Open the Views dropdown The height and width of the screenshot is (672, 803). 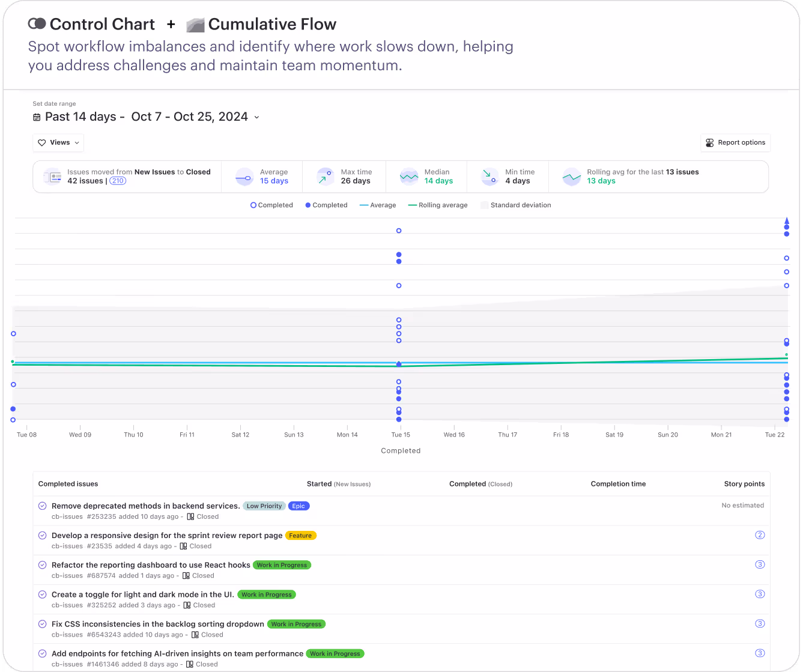(x=58, y=143)
